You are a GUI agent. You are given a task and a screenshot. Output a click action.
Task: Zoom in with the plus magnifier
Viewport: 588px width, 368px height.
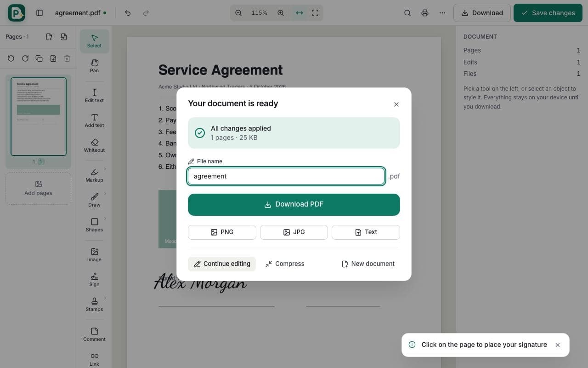coord(281,13)
